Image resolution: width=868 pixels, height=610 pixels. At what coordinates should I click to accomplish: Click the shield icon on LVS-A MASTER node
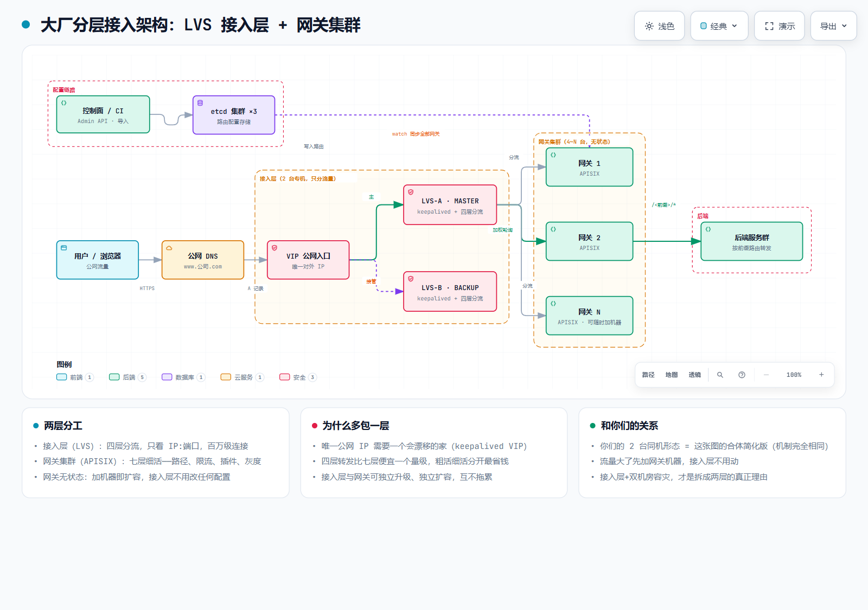(411, 192)
